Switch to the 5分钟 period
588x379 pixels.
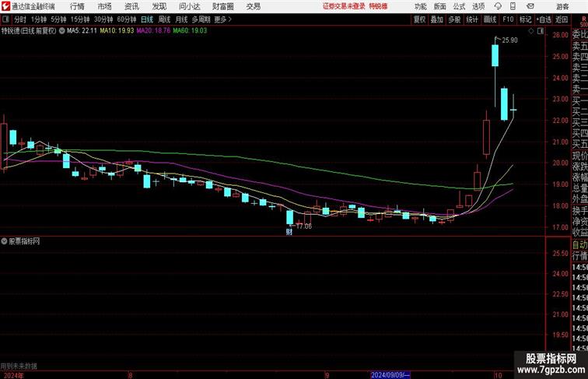click(x=58, y=19)
